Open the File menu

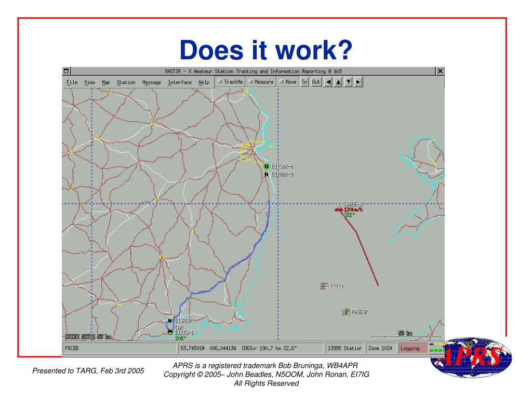(x=72, y=82)
